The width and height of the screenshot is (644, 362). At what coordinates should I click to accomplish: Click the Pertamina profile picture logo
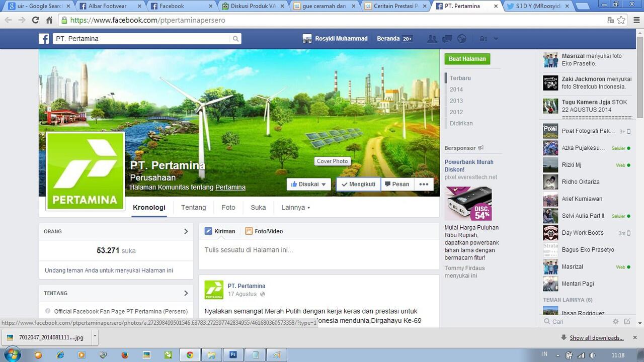(85, 171)
